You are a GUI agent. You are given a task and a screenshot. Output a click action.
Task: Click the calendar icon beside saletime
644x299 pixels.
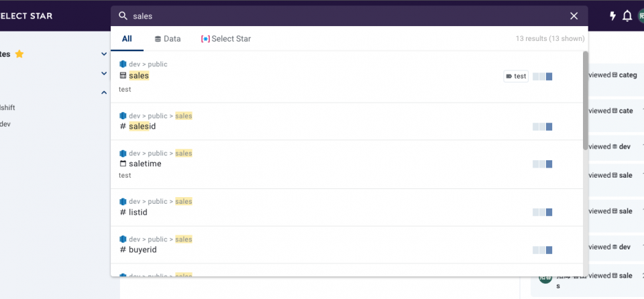coord(123,164)
